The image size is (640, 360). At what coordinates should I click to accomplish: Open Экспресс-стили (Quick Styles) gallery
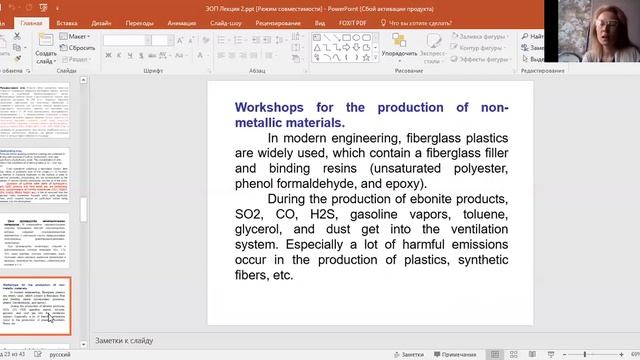(x=433, y=48)
